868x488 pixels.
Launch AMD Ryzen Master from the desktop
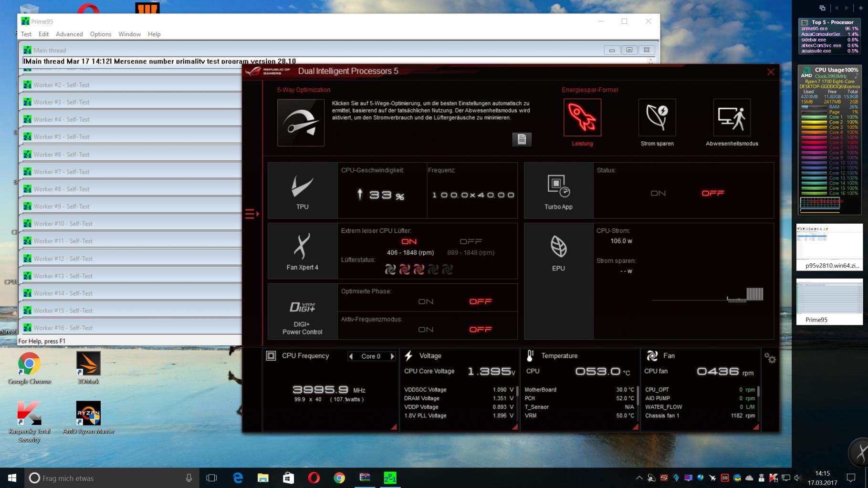tap(88, 418)
